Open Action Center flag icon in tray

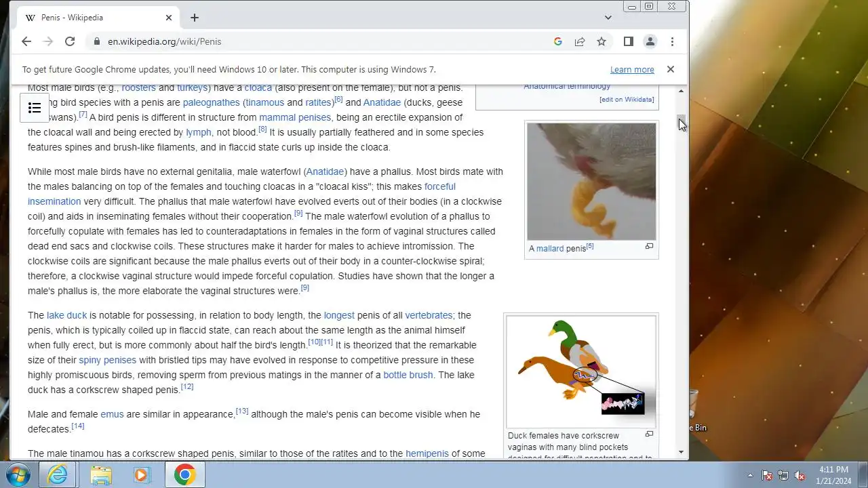767,475
